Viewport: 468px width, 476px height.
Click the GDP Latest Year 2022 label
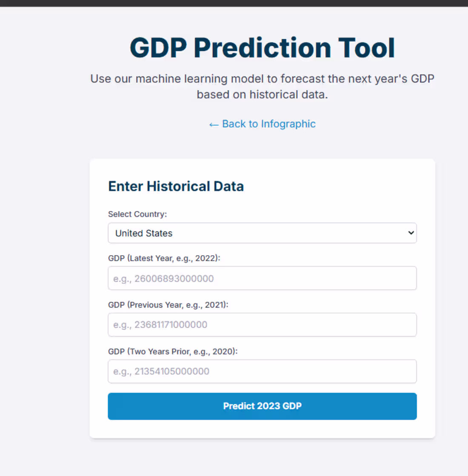pyautogui.click(x=165, y=258)
